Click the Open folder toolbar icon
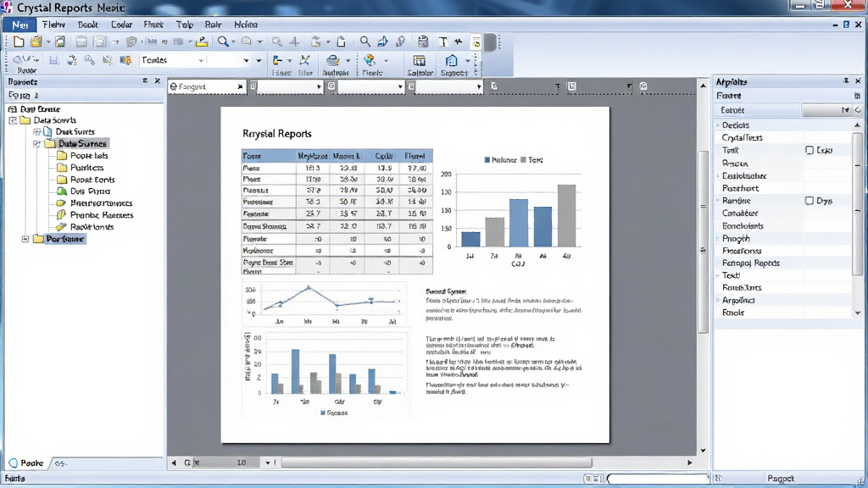Viewport: 868px width, 488px height. coord(36,42)
